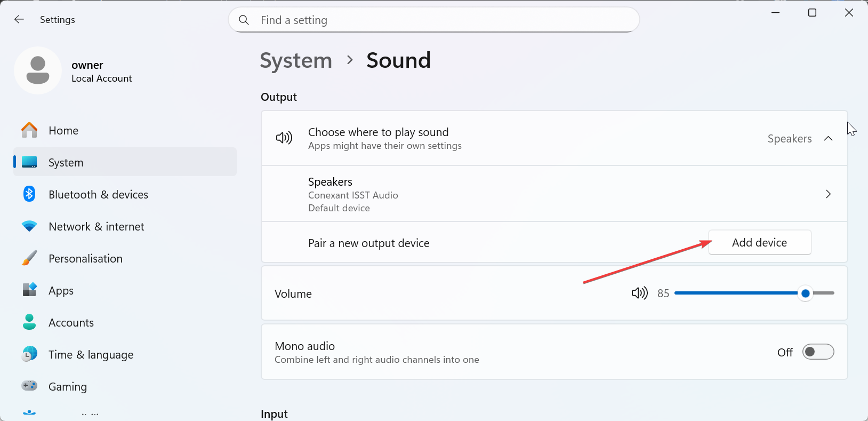Select System in the sidebar
This screenshot has width=868, height=421.
pos(66,163)
